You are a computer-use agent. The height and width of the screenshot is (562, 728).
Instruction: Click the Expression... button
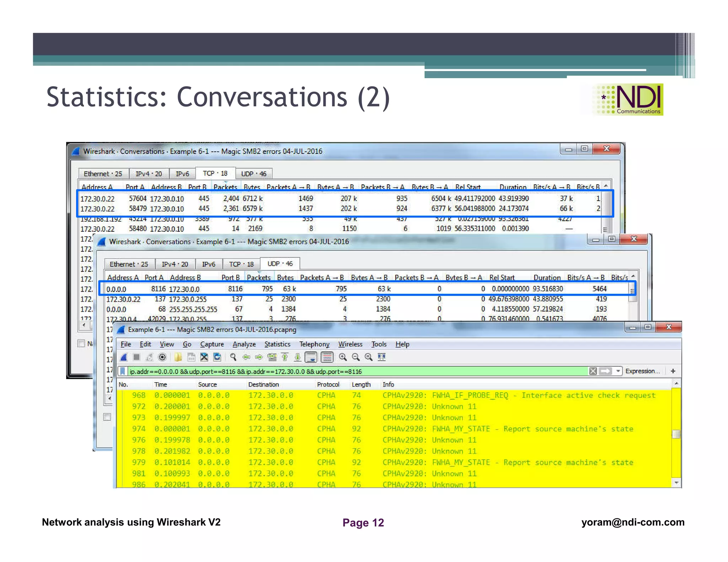coord(643,371)
